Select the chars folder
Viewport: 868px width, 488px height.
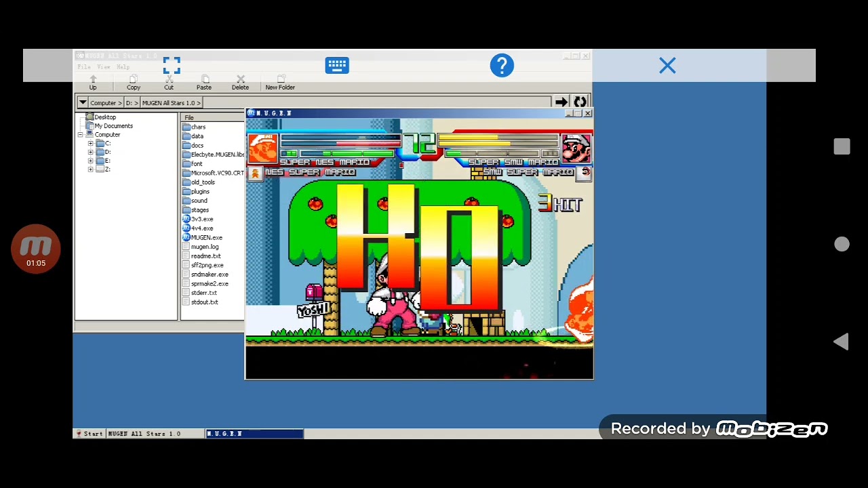194,127
